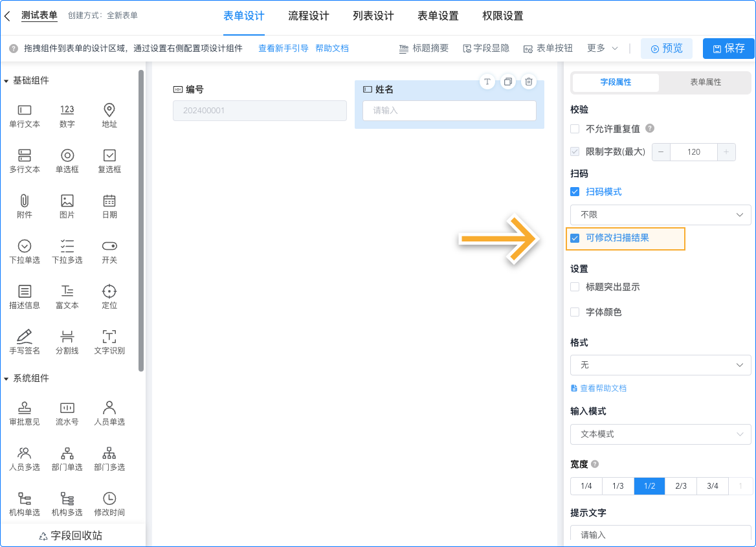Select the 流水号 (serial number) system component
Viewport: 756px width, 547px height.
click(67, 412)
